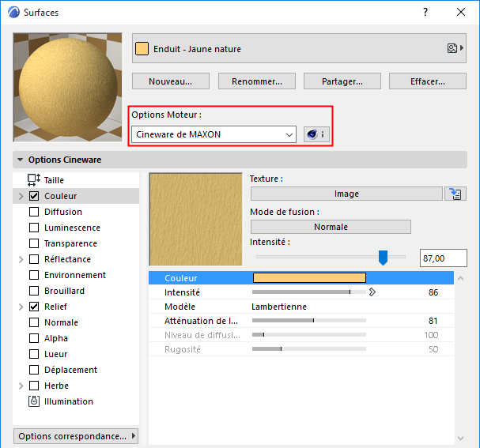The image size is (480, 448).
Task: Click the parameter list scroll-up arrow
Action: tap(460, 278)
